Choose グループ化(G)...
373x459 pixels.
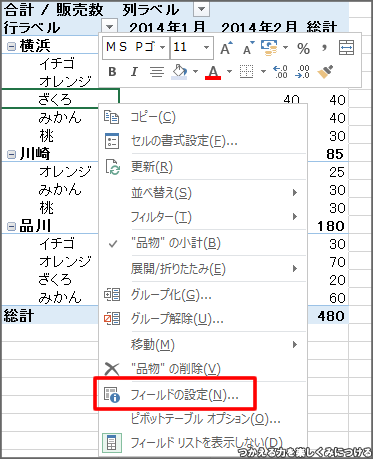pos(203,295)
